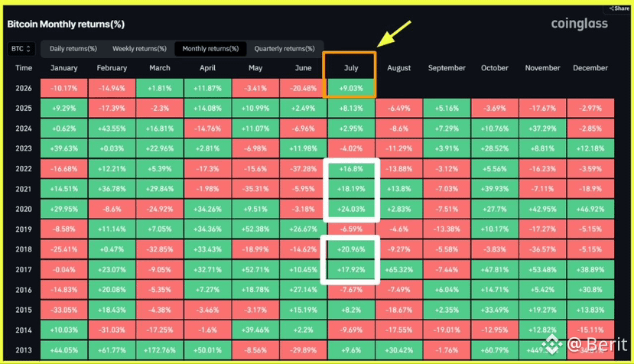The height and width of the screenshot is (364, 634).
Task: Click the +9.03% cell for July 2026
Action: pyautogui.click(x=351, y=88)
